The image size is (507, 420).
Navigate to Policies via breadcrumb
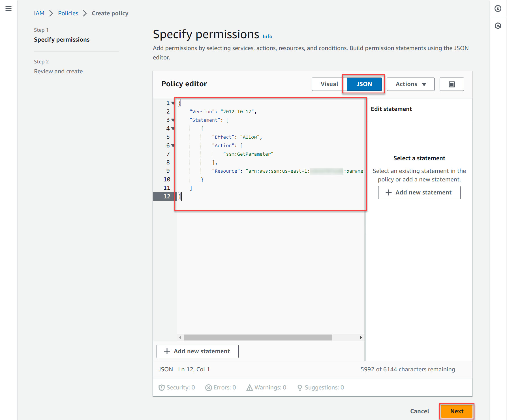click(x=68, y=13)
